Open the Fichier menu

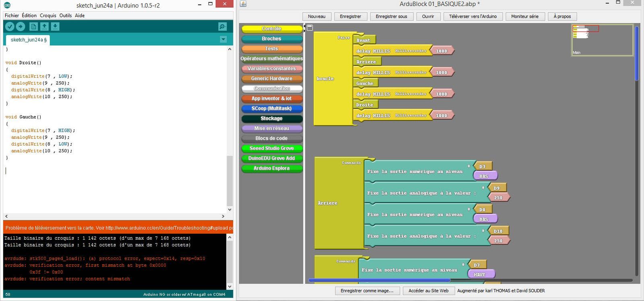pos(12,15)
